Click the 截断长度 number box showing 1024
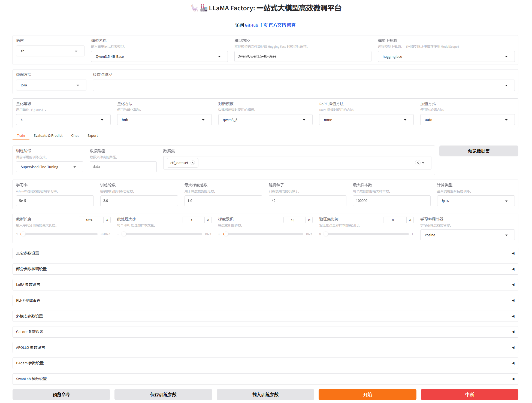The image size is (532, 403). click(91, 220)
